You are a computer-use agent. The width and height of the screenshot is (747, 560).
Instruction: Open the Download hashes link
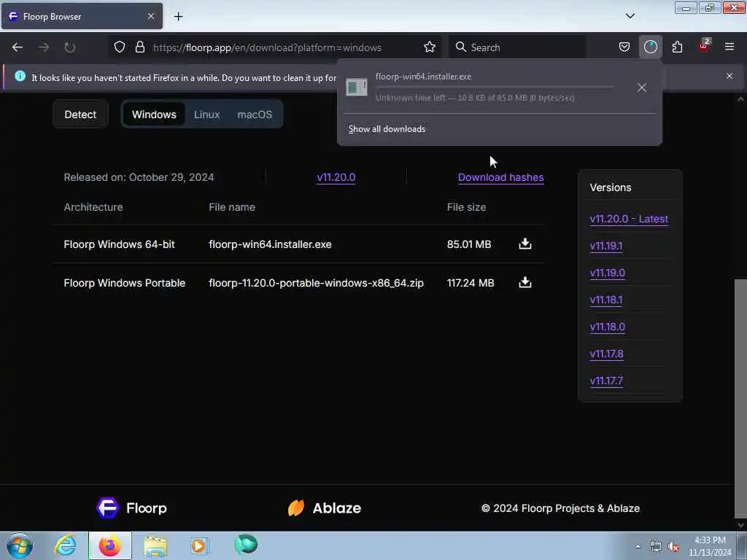coord(500,177)
